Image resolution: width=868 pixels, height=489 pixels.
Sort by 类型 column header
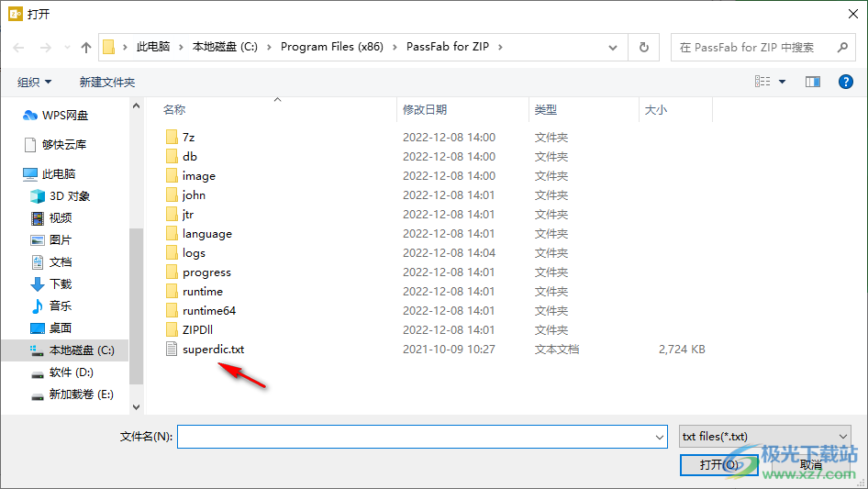(546, 110)
